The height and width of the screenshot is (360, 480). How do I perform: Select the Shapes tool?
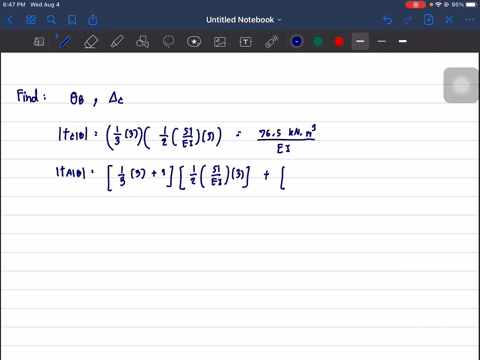point(142,42)
